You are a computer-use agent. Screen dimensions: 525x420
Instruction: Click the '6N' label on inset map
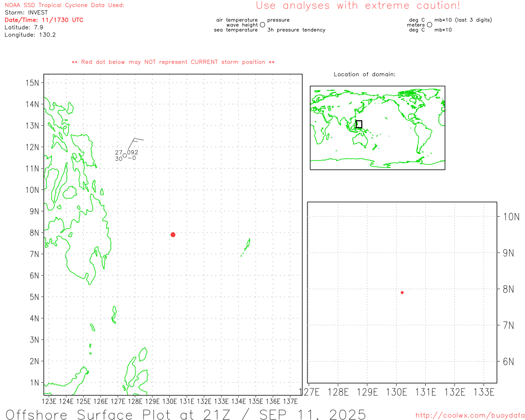(x=508, y=362)
